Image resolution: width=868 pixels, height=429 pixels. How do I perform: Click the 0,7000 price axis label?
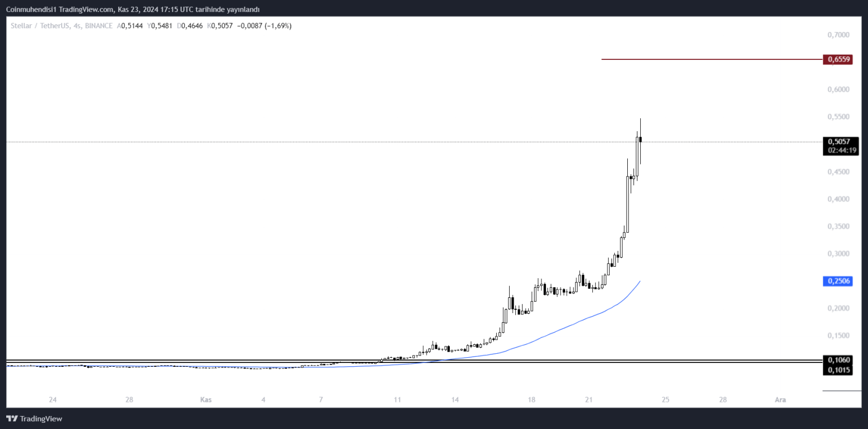[x=838, y=35]
